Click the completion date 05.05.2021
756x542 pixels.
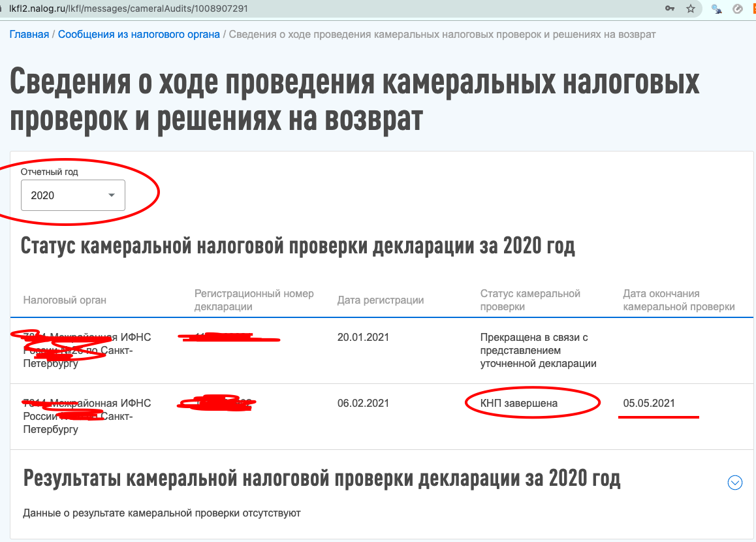point(649,403)
